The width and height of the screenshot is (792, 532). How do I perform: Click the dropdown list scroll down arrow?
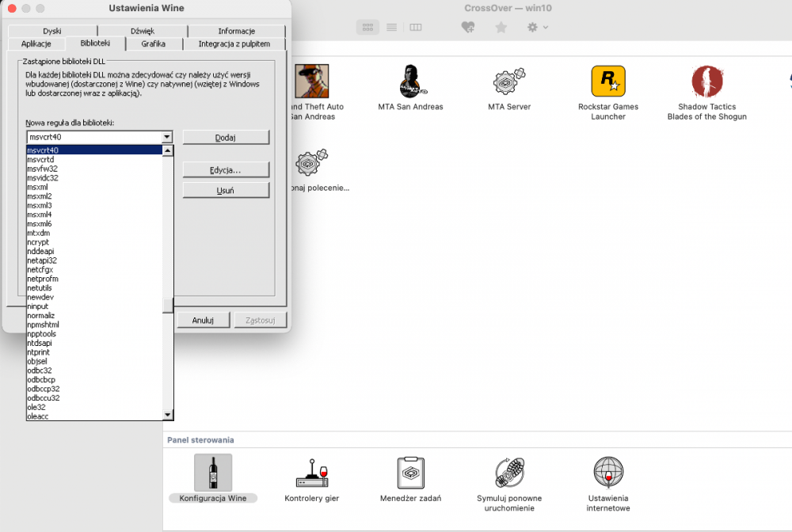click(168, 415)
